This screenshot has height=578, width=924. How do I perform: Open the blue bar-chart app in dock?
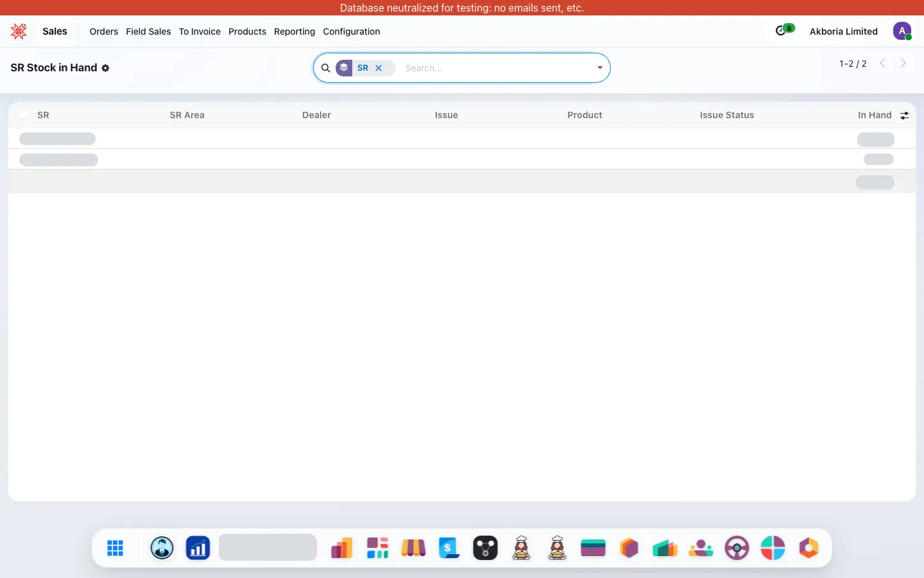[x=198, y=548]
